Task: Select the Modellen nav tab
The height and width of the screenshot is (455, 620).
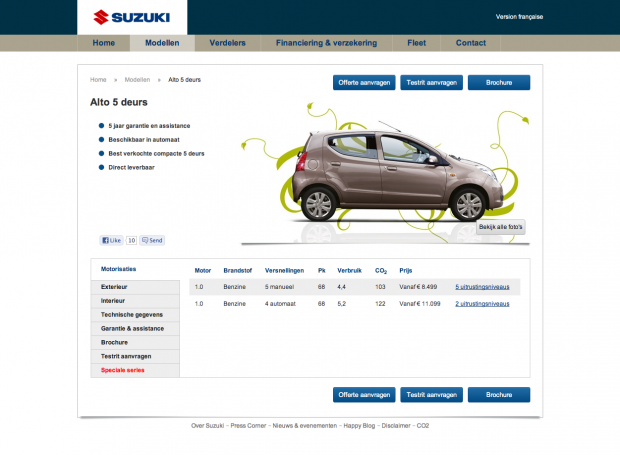Action: tap(162, 43)
